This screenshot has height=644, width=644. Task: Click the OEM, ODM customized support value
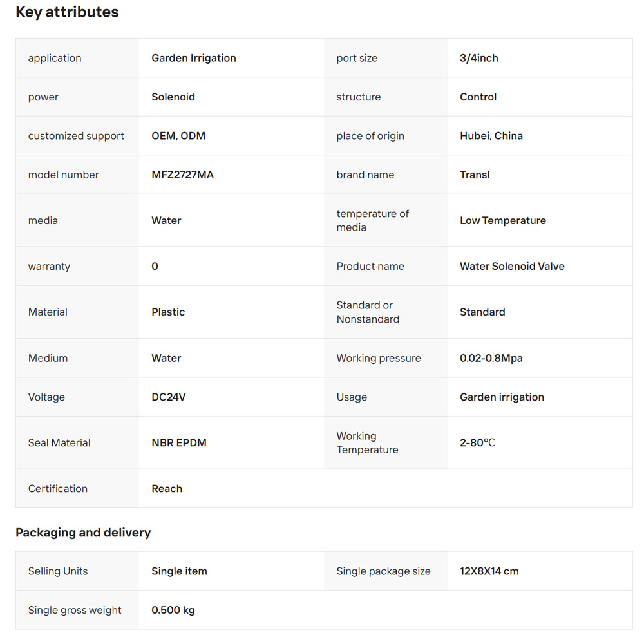178,136
